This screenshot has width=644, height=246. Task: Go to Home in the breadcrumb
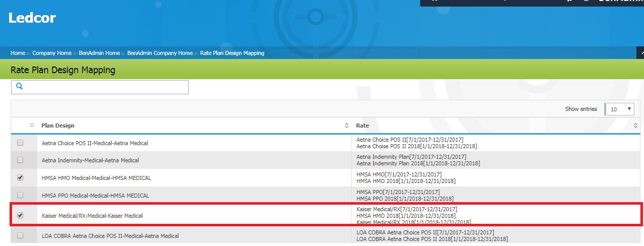[18, 53]
